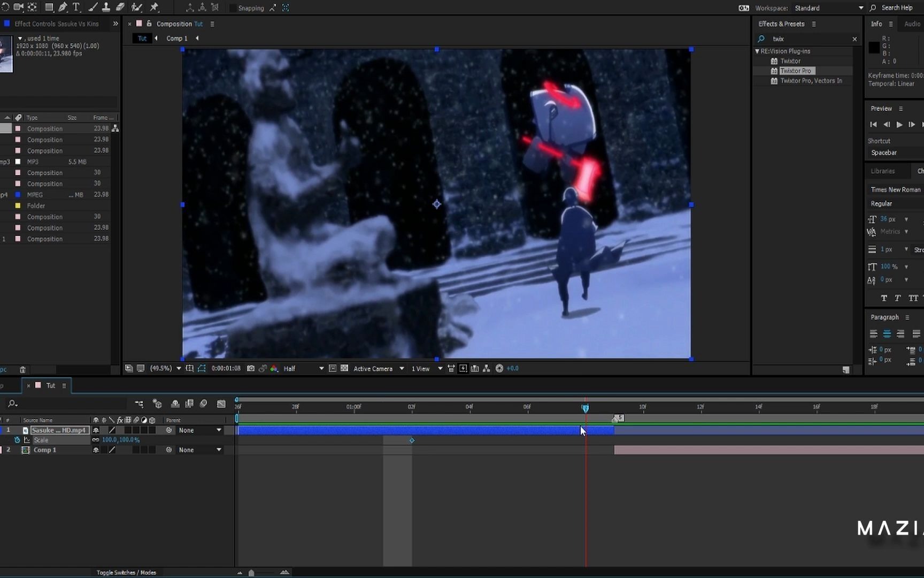Open the Active Camera view dropdown
Image resolution: width=924 pixels, height=578 pixels.
point(378,368)
